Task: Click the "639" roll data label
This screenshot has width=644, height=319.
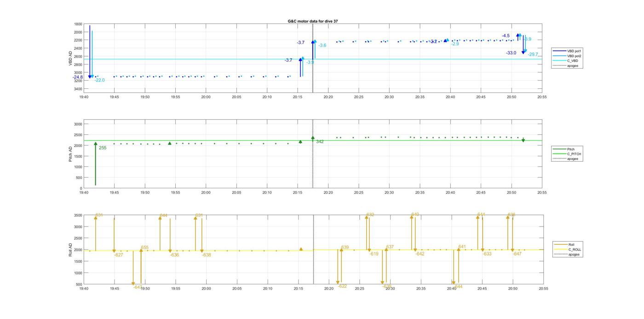Action: [x=345, y=248]
